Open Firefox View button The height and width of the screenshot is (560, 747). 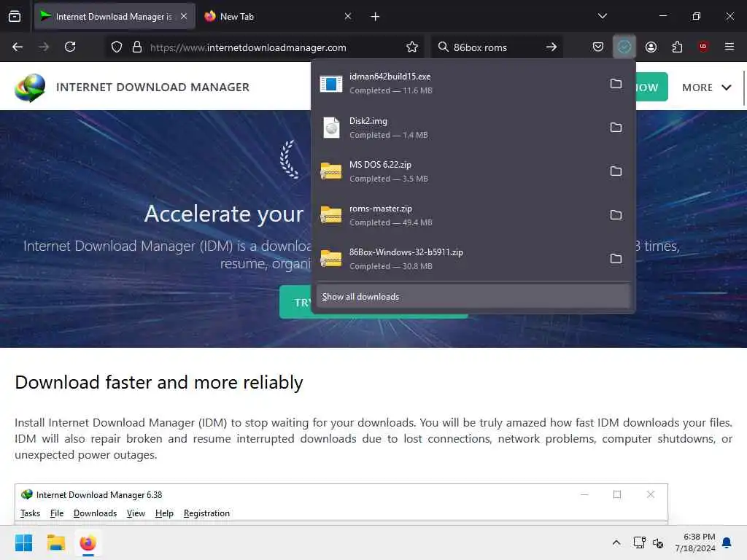coord(15,17)
